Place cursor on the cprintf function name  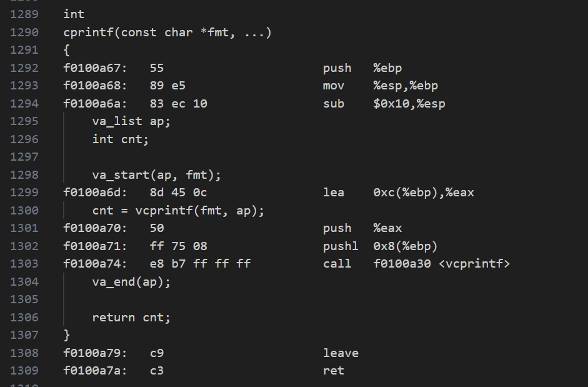tap(88, 32)
